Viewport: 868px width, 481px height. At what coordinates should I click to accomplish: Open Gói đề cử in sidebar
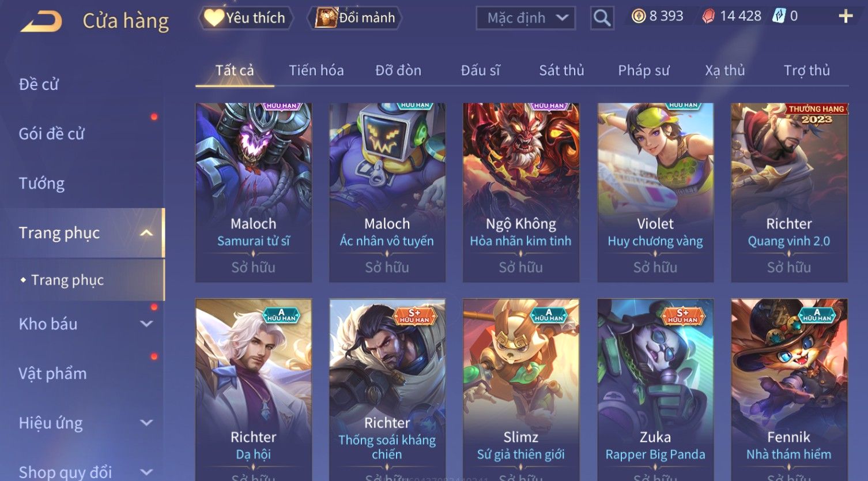point(51,134)
